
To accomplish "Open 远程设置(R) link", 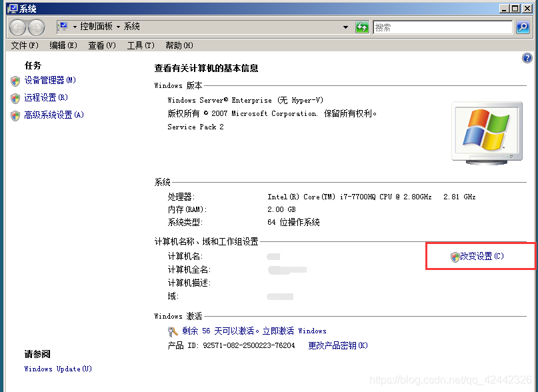I will [46, 97].
